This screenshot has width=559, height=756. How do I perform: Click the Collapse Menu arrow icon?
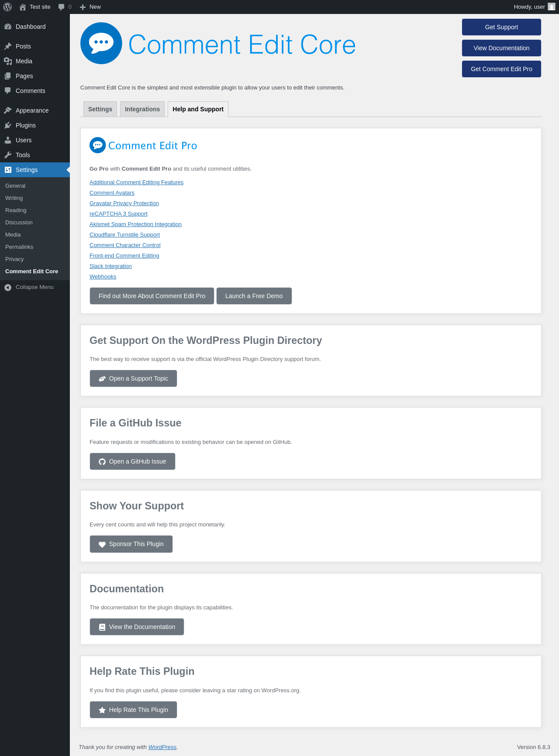(8, 287)
